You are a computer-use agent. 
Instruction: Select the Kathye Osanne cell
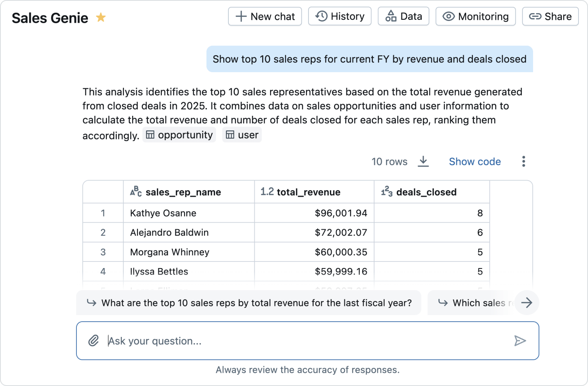163,213
